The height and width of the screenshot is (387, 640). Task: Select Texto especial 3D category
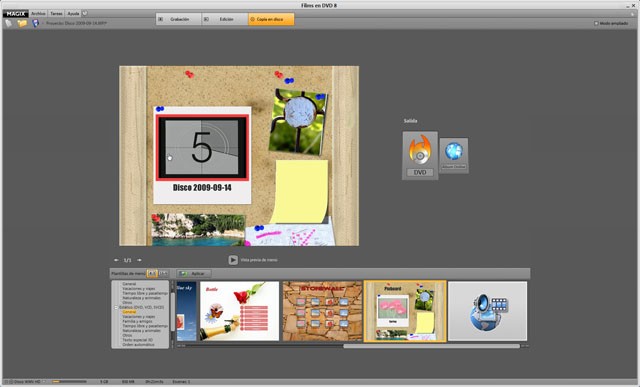[x=138, y=340]
